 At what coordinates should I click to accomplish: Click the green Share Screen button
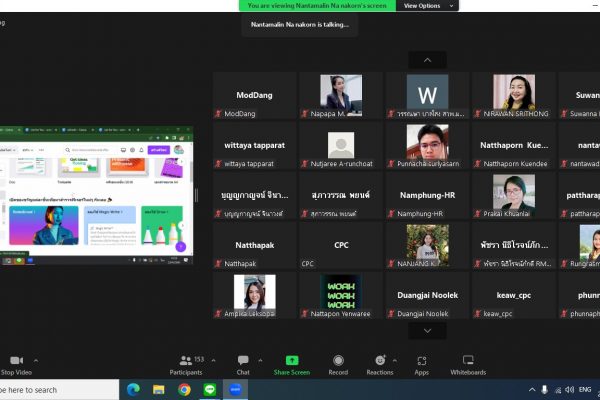[292, 365]
